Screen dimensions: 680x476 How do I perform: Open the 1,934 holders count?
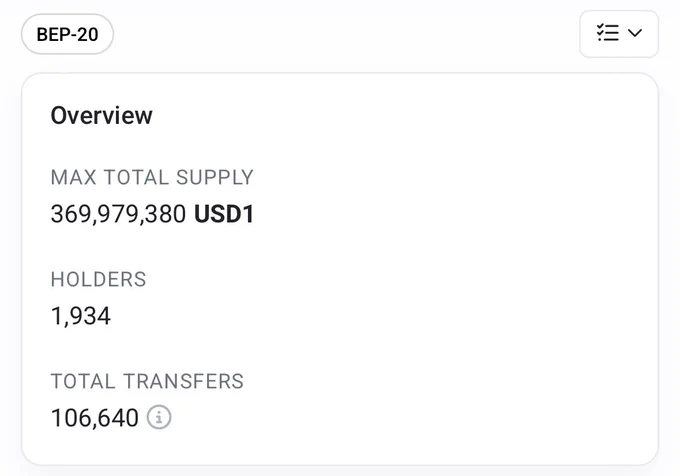point(81,316)
